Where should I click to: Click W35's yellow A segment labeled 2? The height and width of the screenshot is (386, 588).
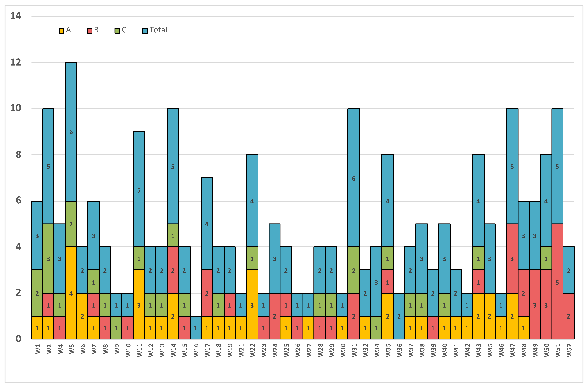coord(388,316)
